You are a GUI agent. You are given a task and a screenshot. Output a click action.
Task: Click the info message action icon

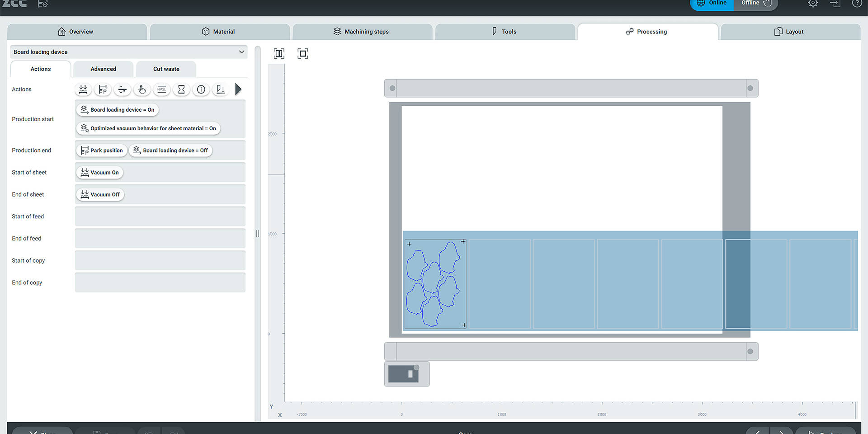pos(201,90)
